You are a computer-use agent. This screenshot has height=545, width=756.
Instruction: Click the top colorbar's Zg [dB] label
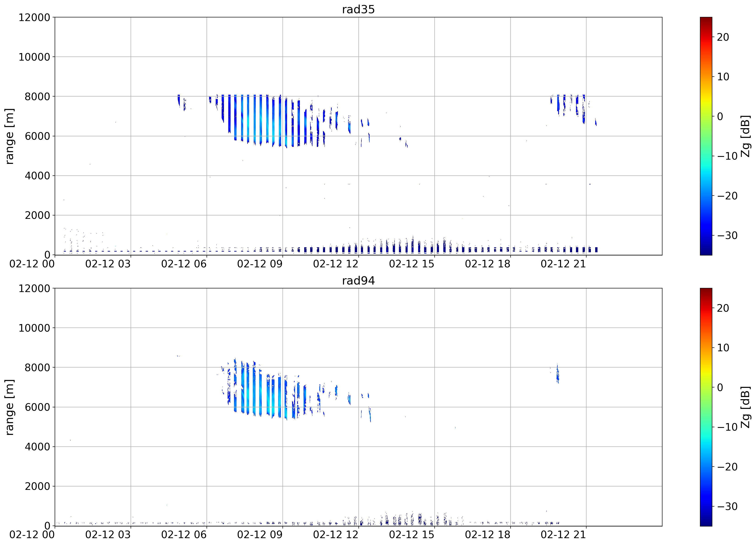(745, 136)
